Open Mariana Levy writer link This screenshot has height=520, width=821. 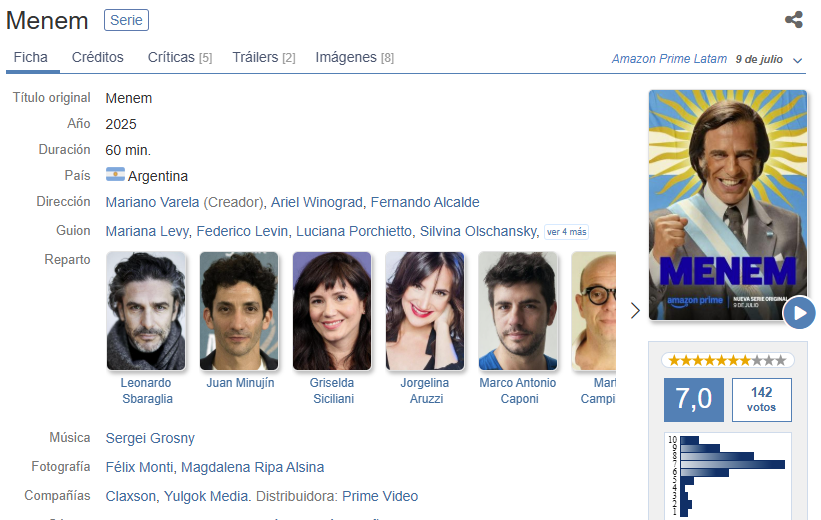point(147,231)
